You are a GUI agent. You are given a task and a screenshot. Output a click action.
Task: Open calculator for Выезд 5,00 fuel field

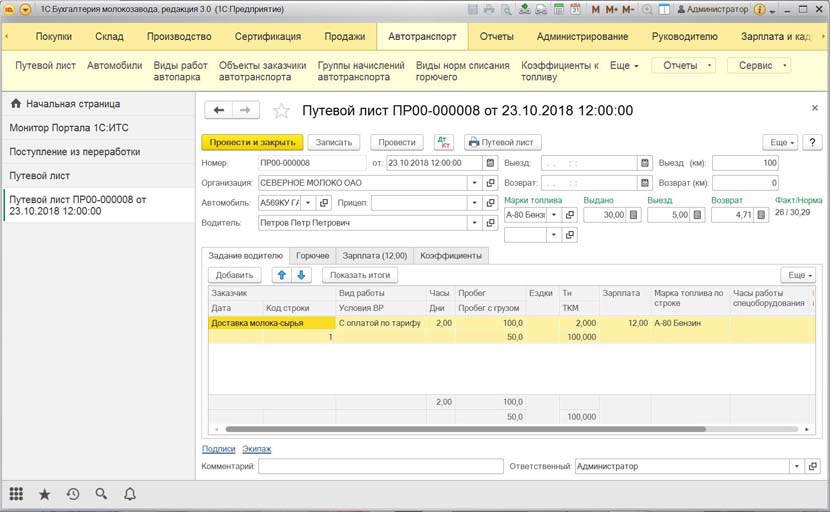698,215
